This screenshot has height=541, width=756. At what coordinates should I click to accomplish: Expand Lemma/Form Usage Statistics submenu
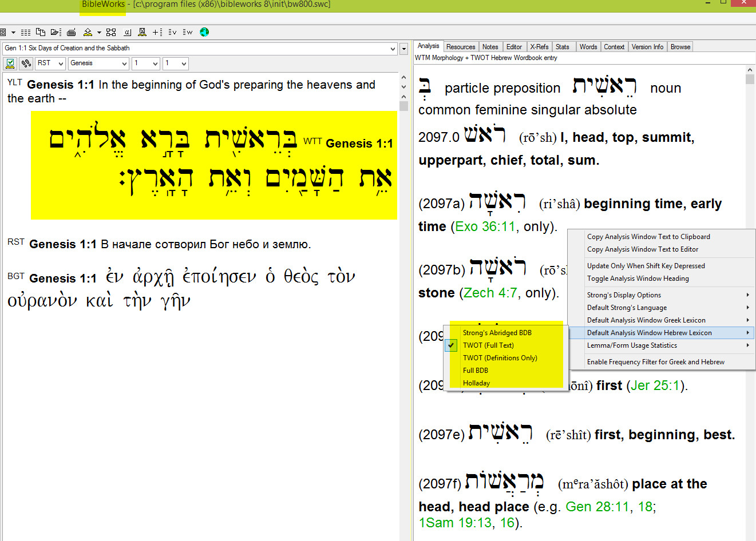661,345
